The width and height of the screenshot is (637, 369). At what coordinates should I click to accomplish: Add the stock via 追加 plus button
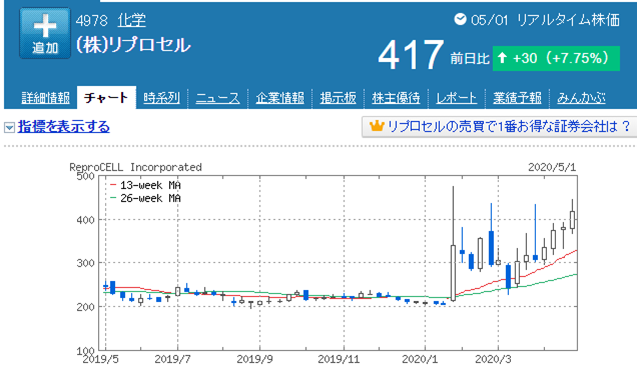(x=45, y=33)
